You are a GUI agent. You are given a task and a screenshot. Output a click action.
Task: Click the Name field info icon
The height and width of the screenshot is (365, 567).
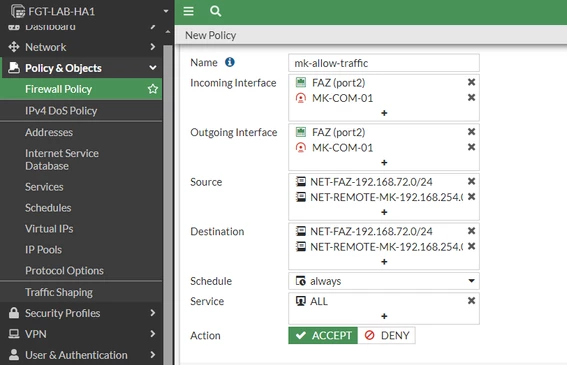(230, 62)
